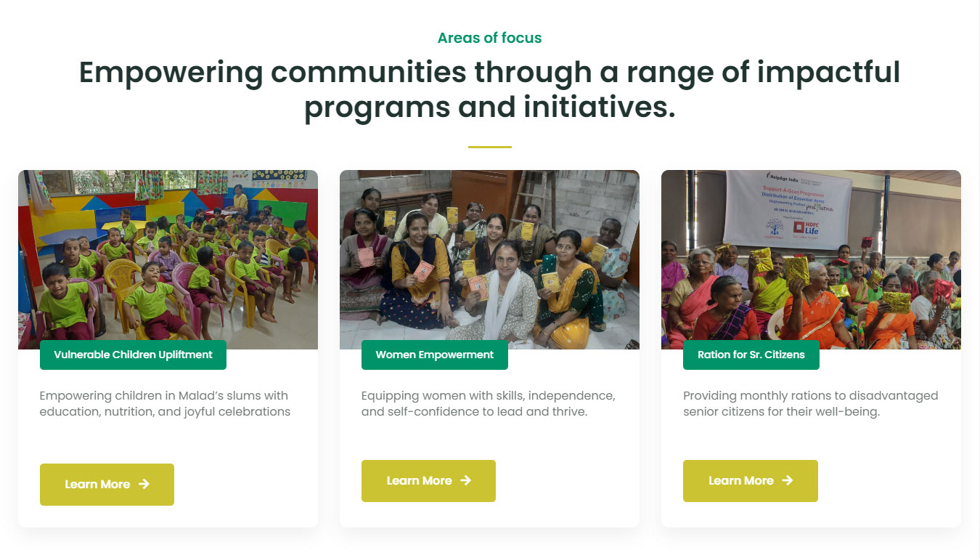This screenshot has height=558, width=980.
Task: Click the description about children in Malad's slums
Action: (165, 403)
